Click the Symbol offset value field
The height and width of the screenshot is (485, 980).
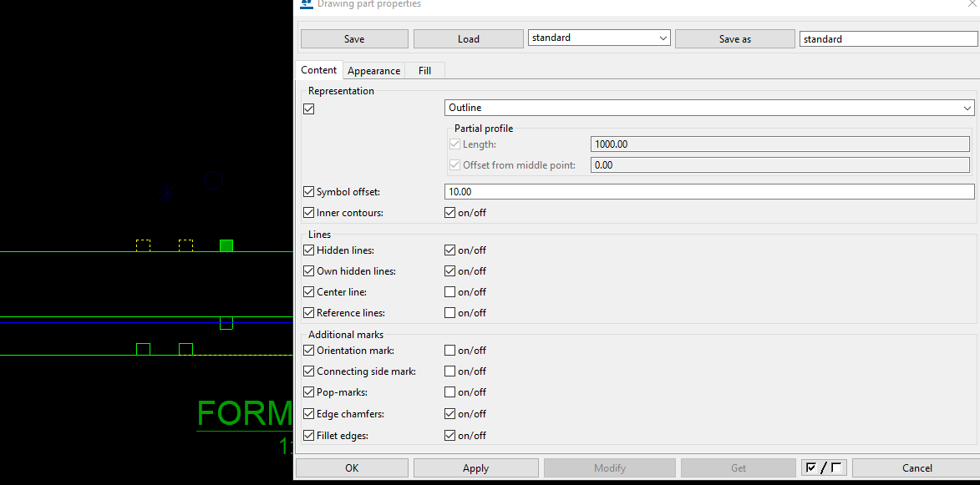click(708, 192)
